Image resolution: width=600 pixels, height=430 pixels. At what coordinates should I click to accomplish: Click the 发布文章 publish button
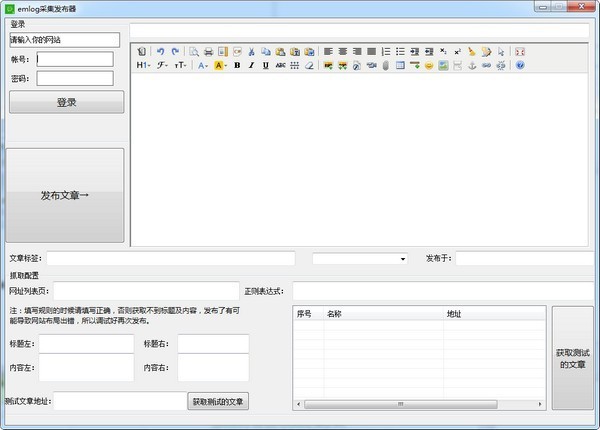click(66, 195)
